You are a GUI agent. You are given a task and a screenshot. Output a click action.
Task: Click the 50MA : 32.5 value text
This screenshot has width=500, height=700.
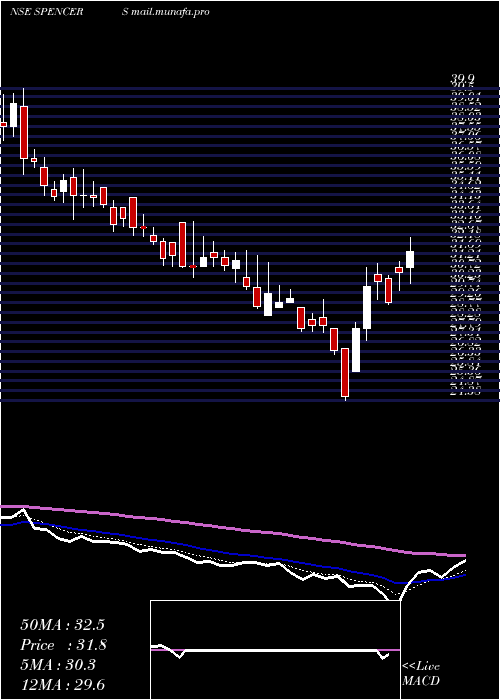coord(62,625)
